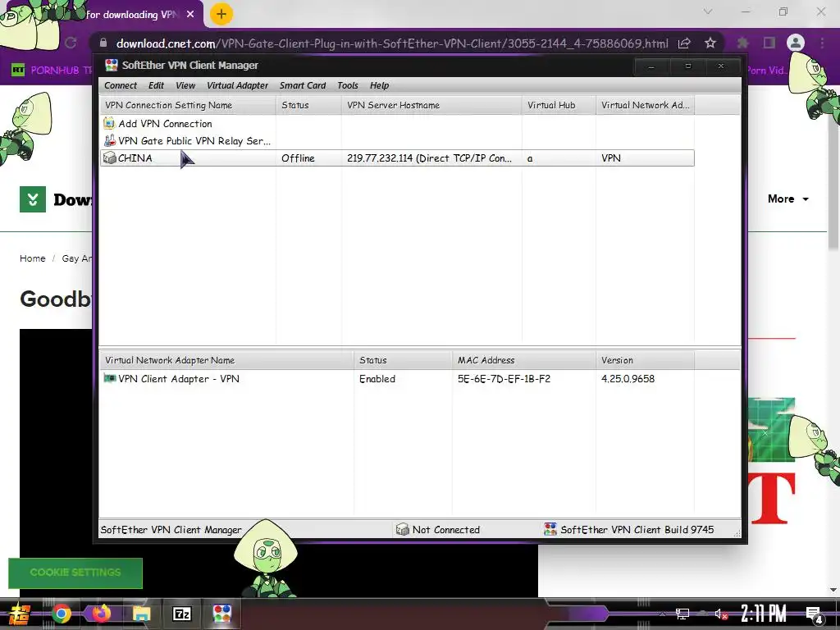Image resolution: width=840 pixels, height=630 pixels.
Task: Sort by VPN Server Hostname column
Action: coord(431,105)
